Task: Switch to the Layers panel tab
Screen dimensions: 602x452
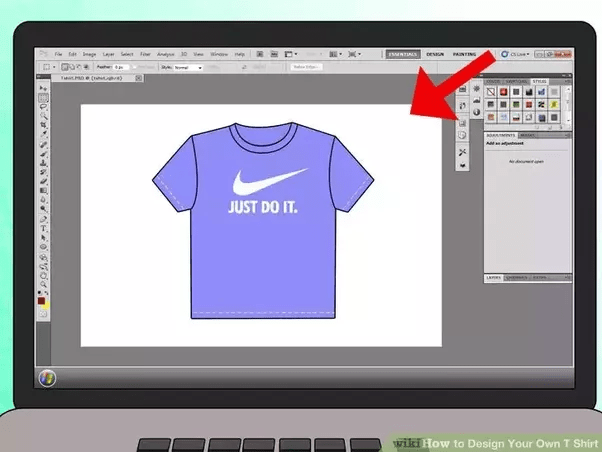Action: [493, 277]
